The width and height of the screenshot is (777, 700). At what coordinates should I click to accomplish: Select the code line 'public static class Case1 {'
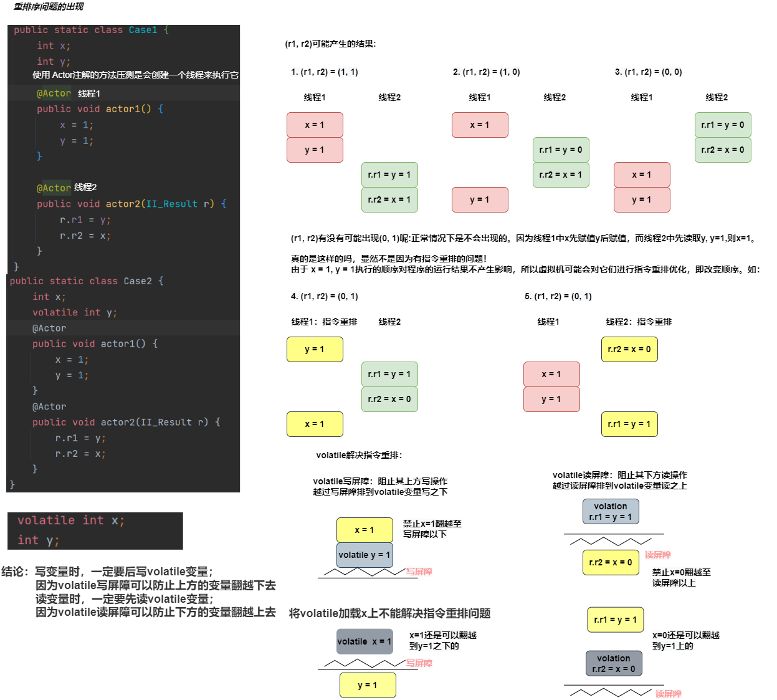pyautogui.click(x=92, y=30)
